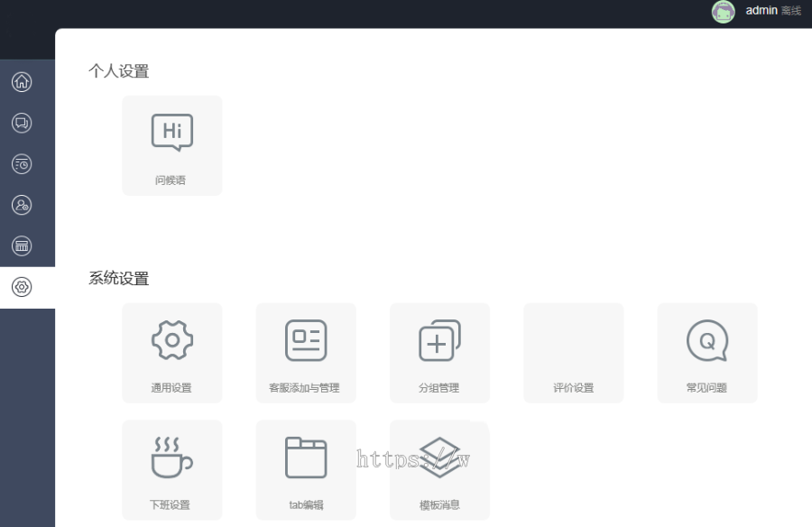Click the 模板消息 layers icon
Screen dimensions: 812x527
click(439, 458)
